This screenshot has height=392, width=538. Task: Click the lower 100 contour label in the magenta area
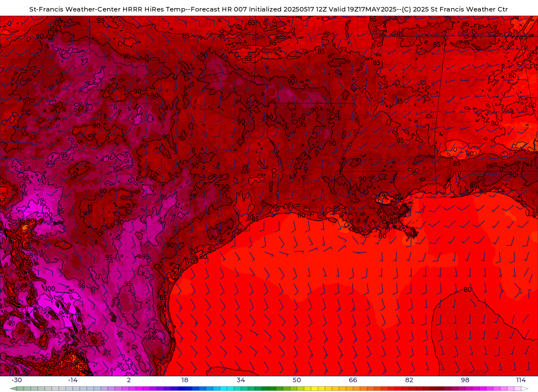[x=50, y=289]
